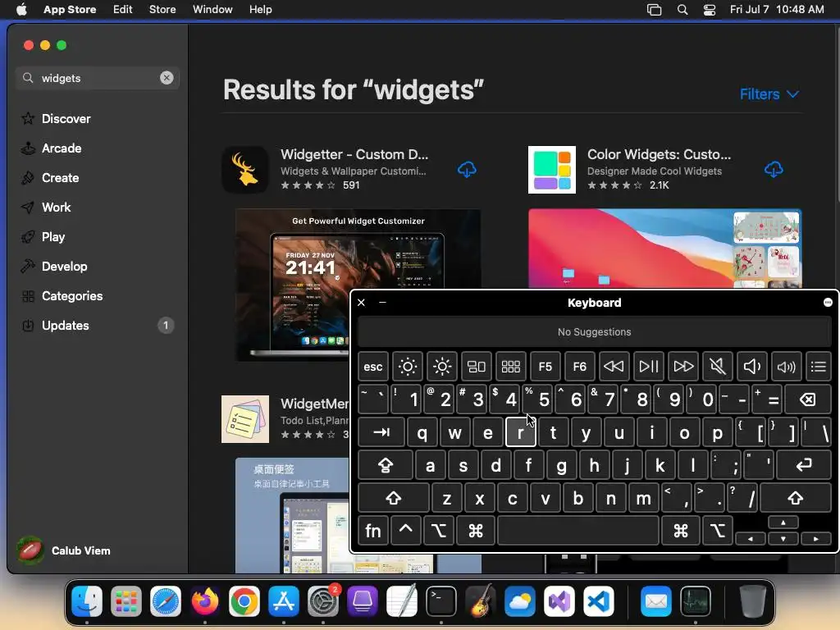Download Color Widgets via cloud icon
840x630 pixels.
coord(773,170)
